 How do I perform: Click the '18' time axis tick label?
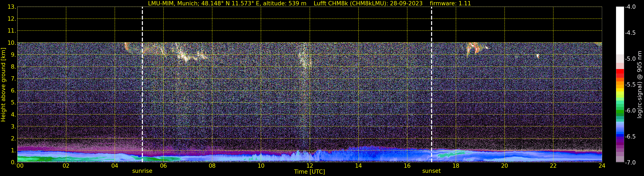point(456,166)
